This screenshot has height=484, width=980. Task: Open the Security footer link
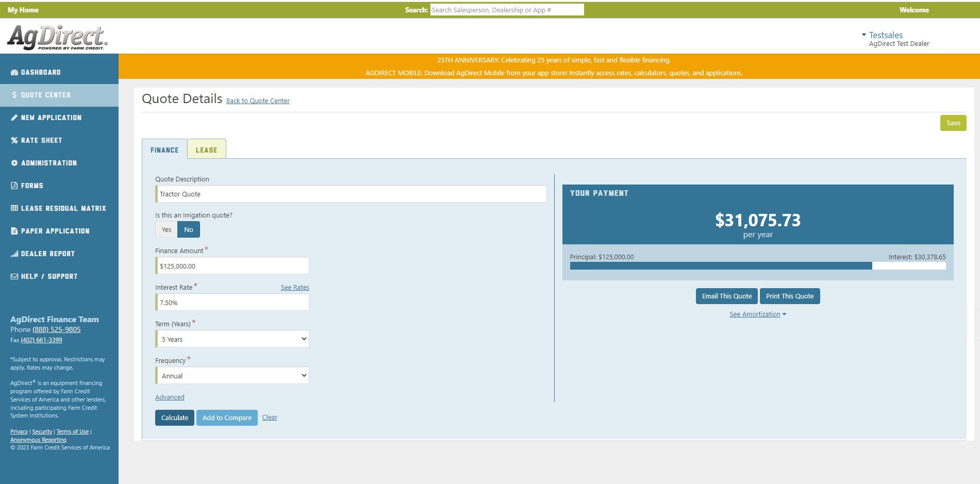coord(42,432)
